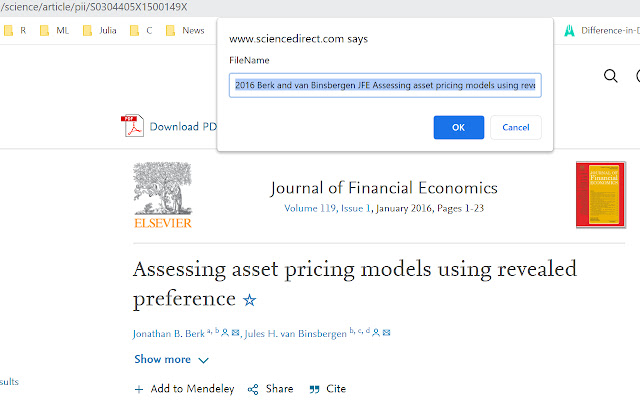Open the search magnifier icon
The height and width of the screenshot is (400, 640).
coord(611,76)
